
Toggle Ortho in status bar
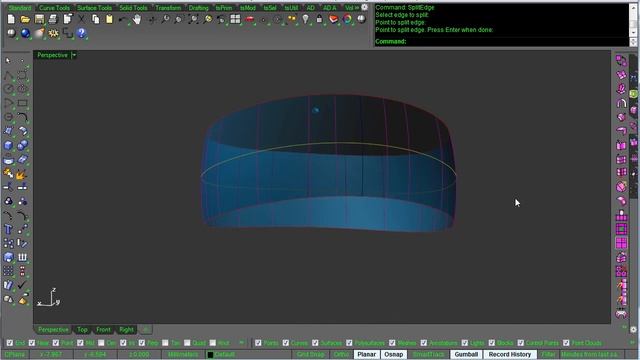point(341,354)
